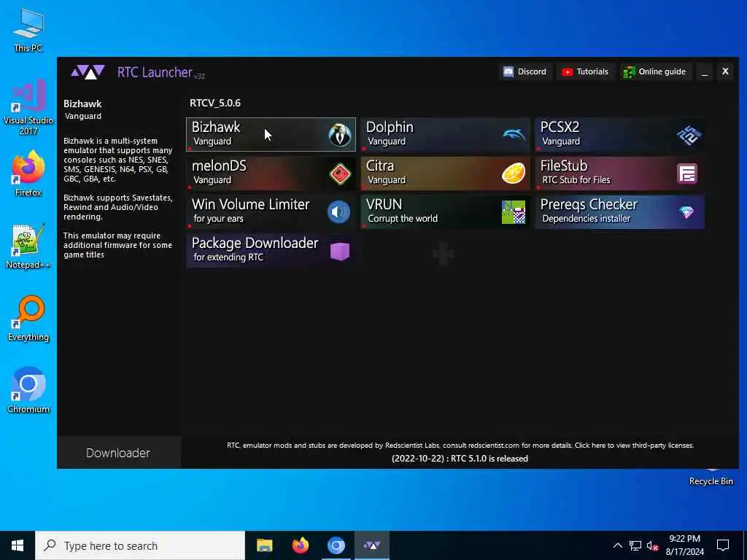Click the VRUN pixel art icon
This screenshot has width=747, height=560.
pyautogui.click(x=514, y=212)
